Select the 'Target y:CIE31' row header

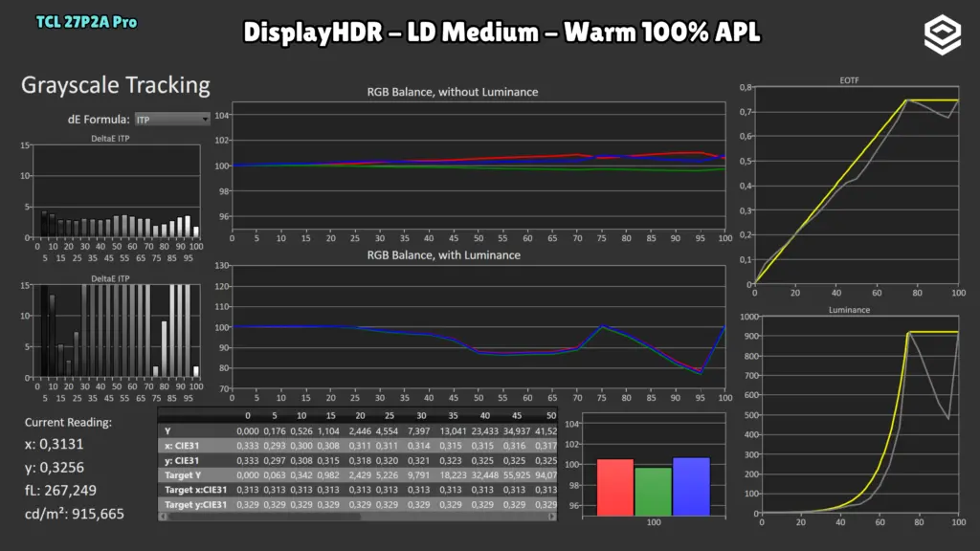coord(195,504)
